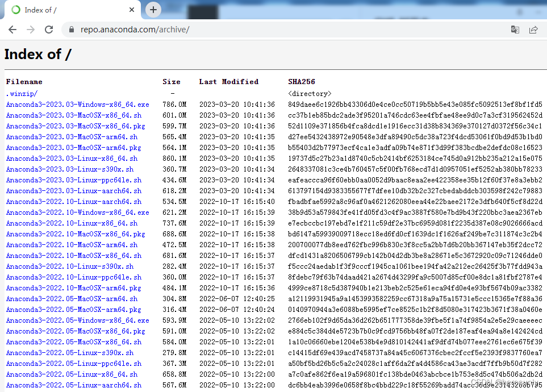
Task: Select the '860.1M' size value
Action: point(174,159)
